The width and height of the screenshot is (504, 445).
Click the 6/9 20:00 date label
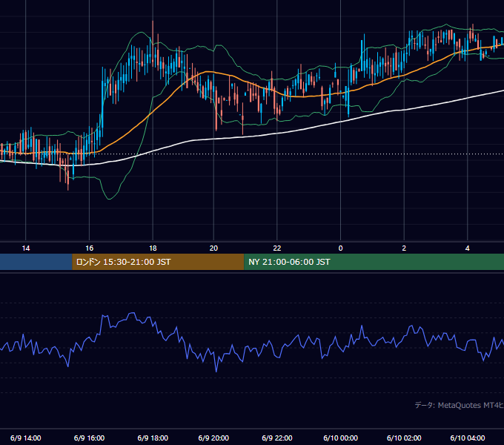[213, 438]
